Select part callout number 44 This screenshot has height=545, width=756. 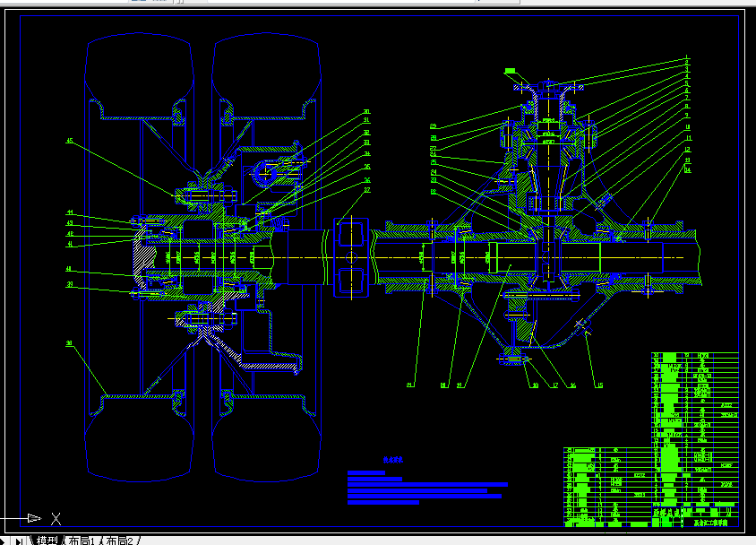pos(70,212)
